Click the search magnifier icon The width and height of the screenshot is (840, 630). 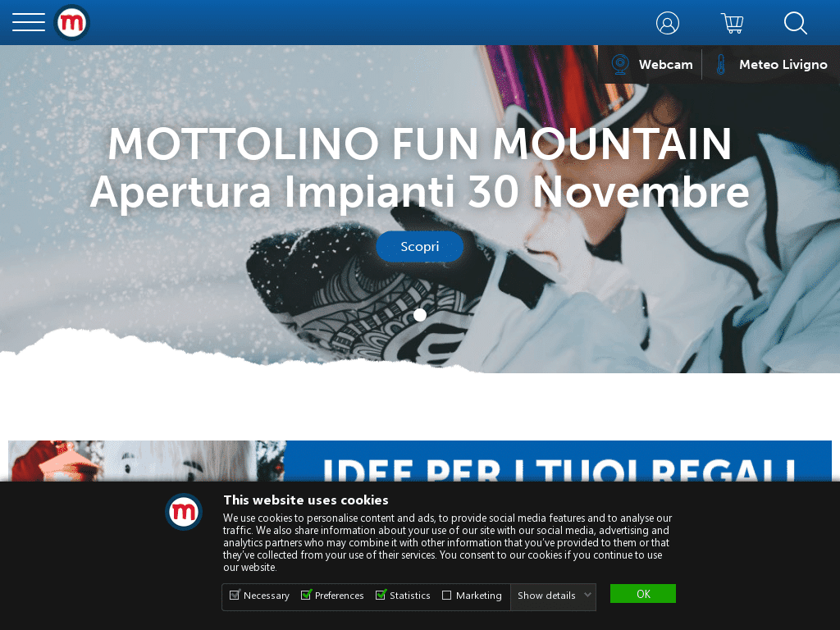[796, 23]
